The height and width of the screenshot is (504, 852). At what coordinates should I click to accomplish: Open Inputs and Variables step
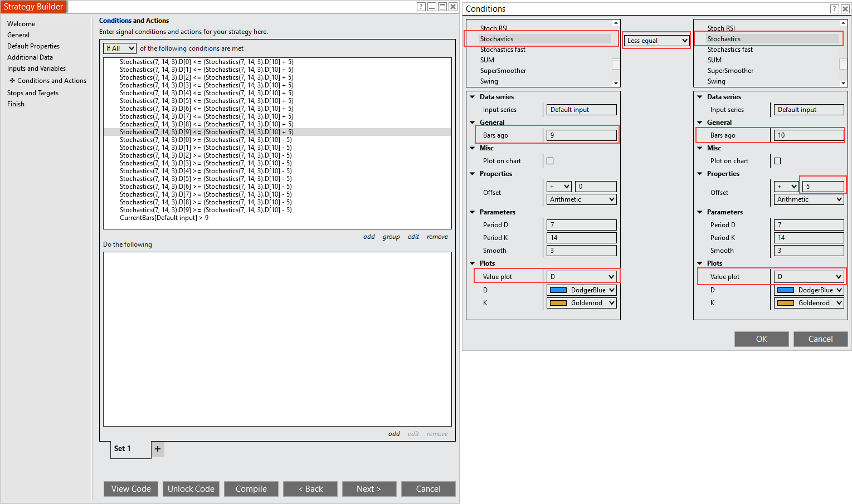point(36,68)
